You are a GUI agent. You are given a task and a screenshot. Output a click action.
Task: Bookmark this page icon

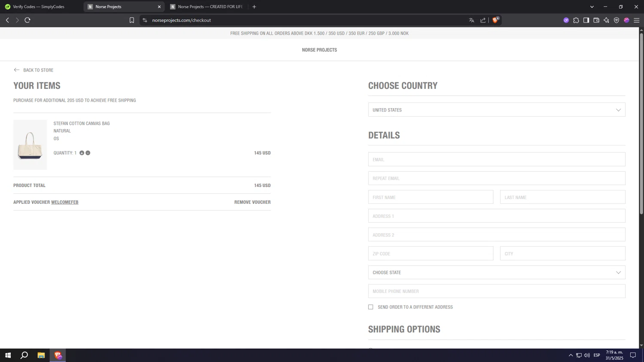tap(132, 20)
